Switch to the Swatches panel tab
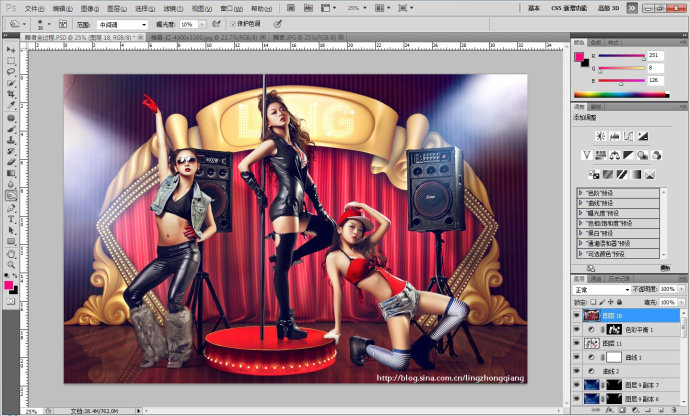The width and height of the screenshot is (690, 416). point(595,42)
